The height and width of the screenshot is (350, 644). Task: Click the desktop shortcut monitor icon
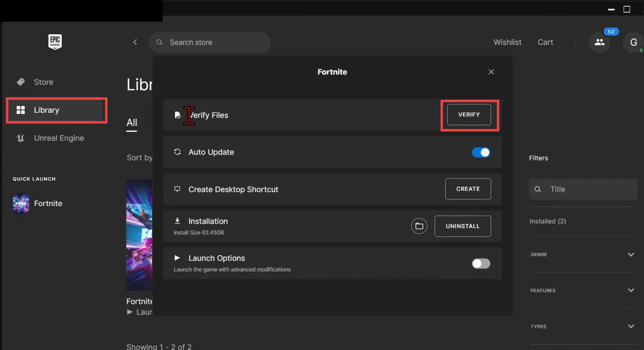[x=177, y=189]
